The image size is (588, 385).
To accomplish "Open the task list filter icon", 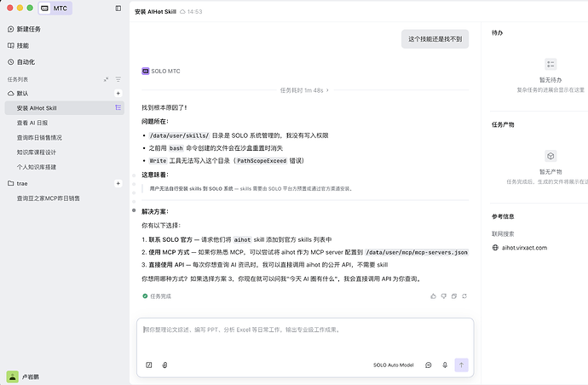I will pyautogui.click(x=118, y=79).
